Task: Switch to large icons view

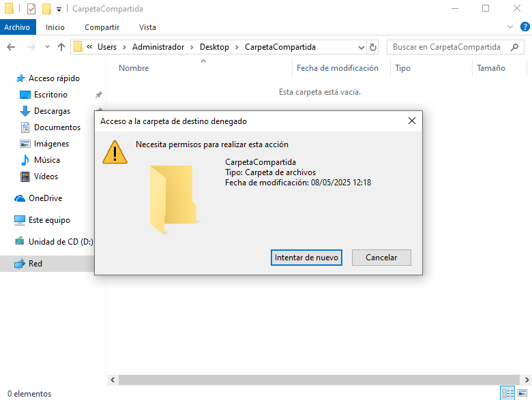Action: pos(522,393)
